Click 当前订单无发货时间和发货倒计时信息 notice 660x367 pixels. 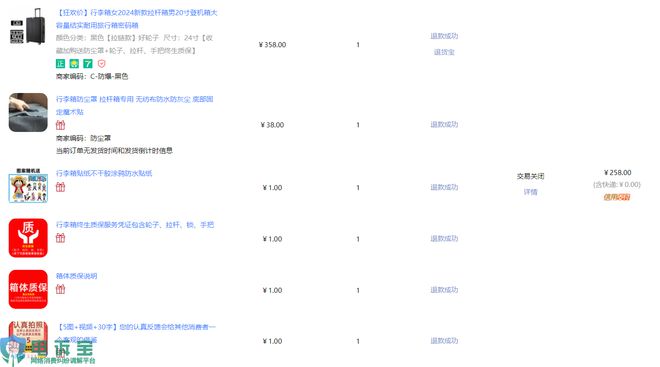[x=114, y=150]
